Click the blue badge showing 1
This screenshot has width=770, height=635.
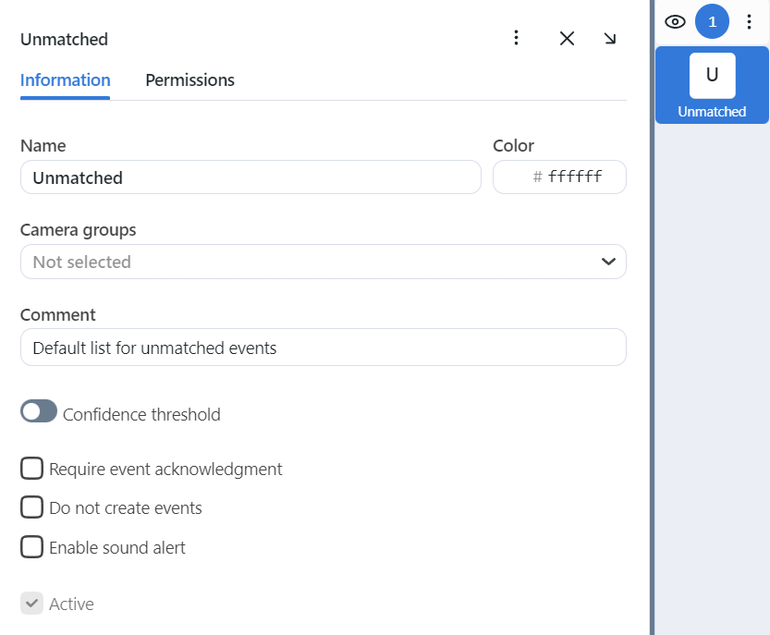click(712, 22)
